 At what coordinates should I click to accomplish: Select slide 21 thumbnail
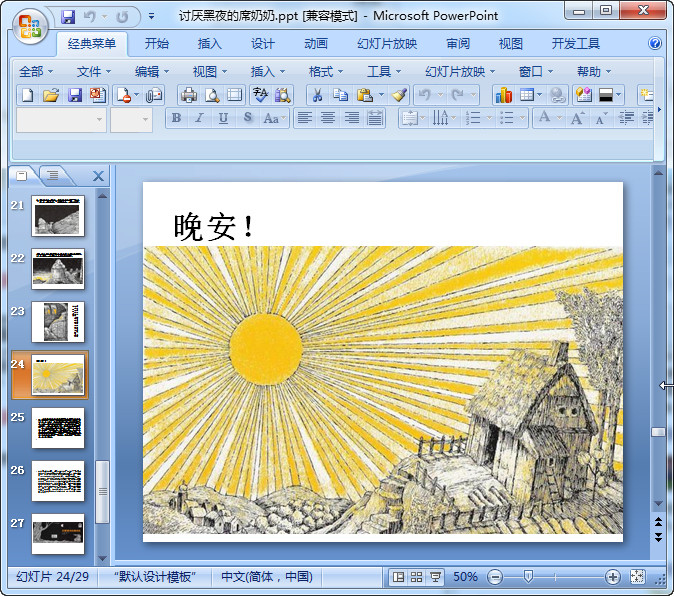[x=58, y=216]
